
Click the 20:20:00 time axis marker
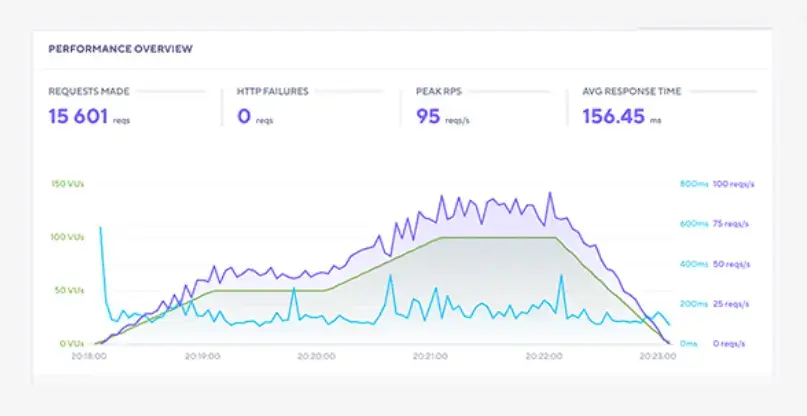[x=317, y=355]
